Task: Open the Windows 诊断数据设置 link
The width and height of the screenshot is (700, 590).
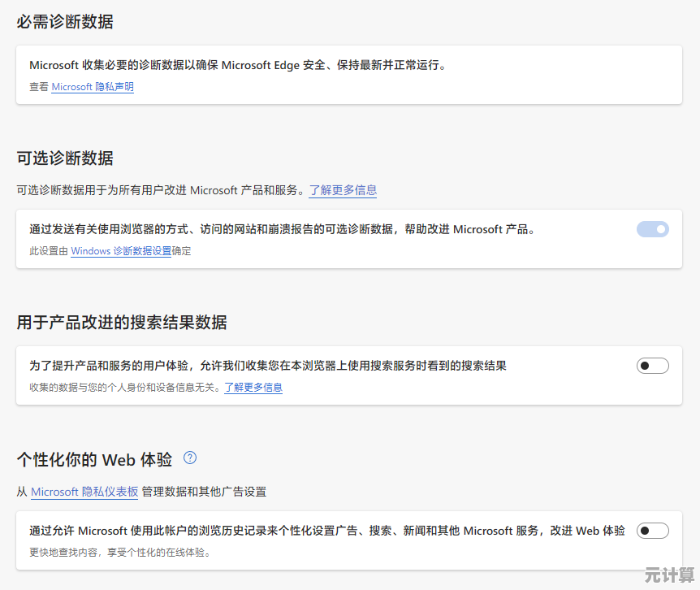Action: pyautogui.click(x=121, y=251)
